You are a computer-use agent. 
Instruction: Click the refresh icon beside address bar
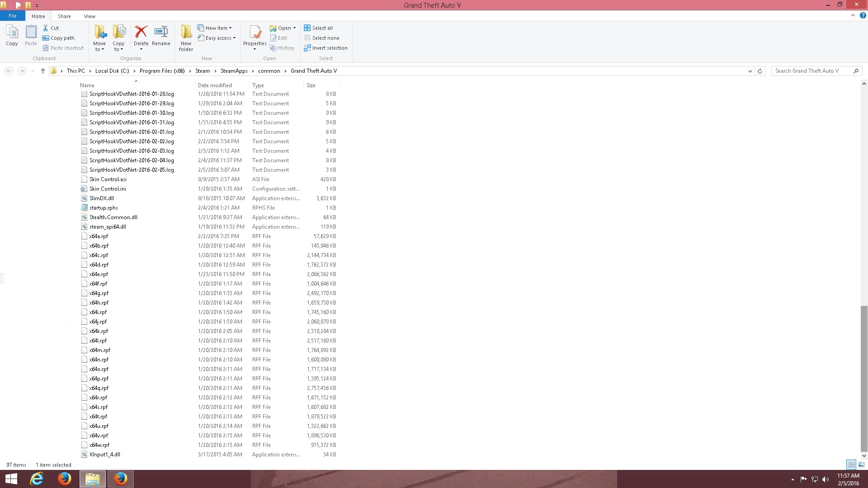point(760,71)
